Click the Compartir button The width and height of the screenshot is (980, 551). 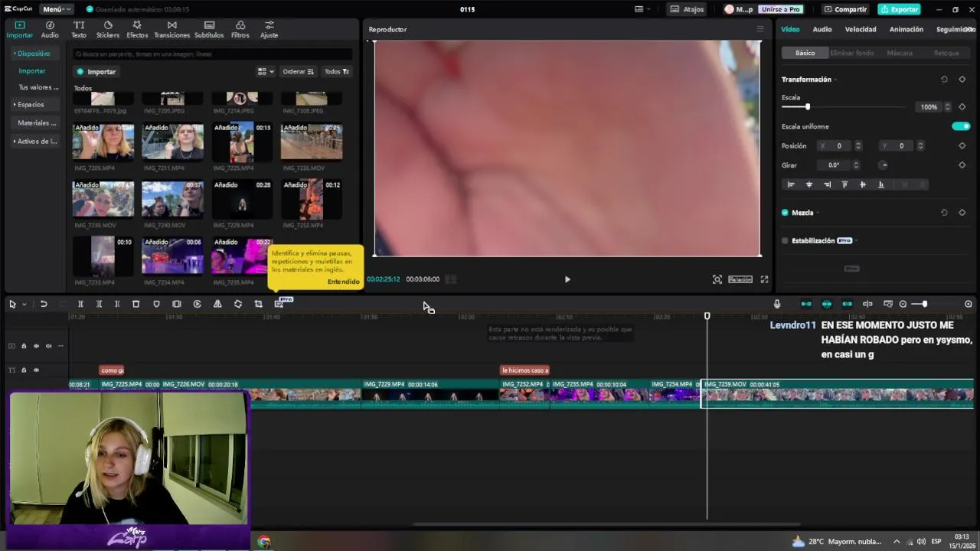pyautogui.click(x=846, y=9)
